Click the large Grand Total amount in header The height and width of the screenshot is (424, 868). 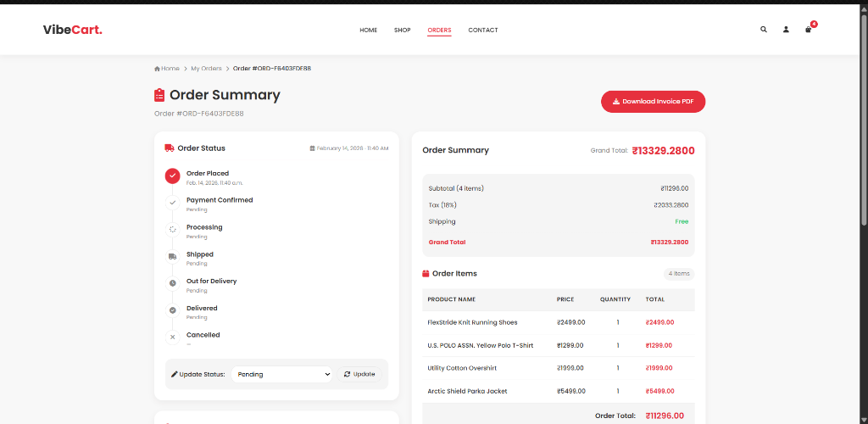663,151
